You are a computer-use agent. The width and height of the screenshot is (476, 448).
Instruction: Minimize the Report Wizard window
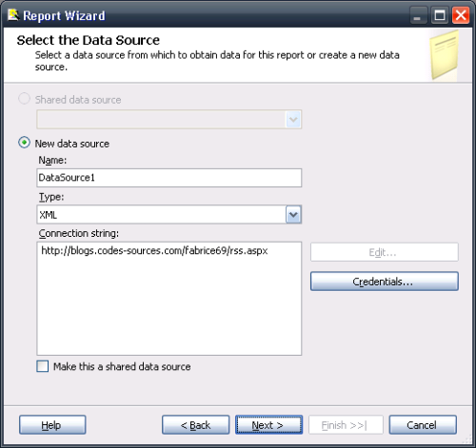tap(418, 15)
